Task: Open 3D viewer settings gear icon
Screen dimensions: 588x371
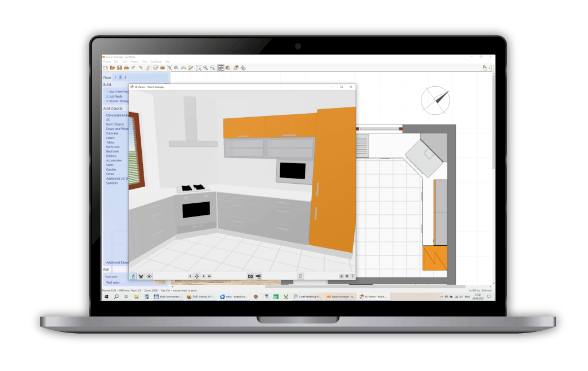Action: tap(346, 276)
